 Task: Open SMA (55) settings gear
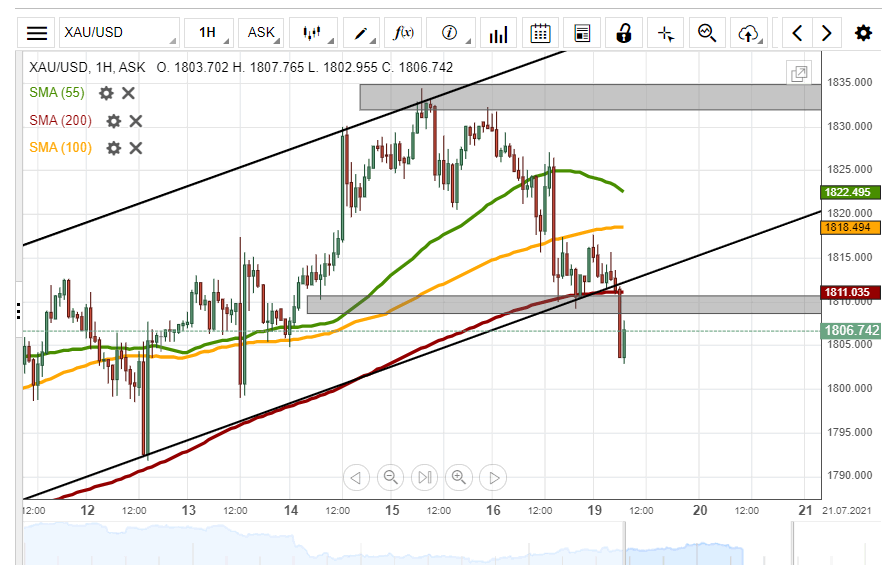click(106, 93)
